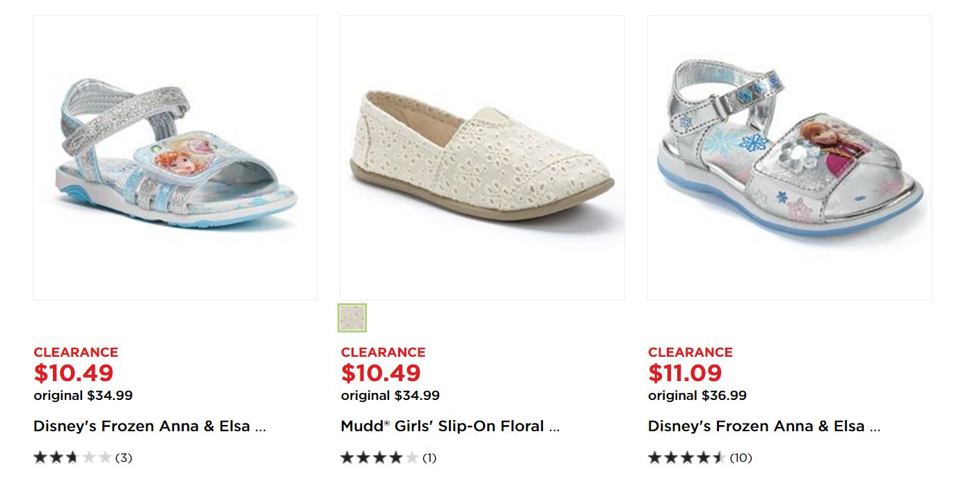Screen dimensions: 980x498
Task: Open the Mudd Girls' Slip-On Floral title
Action: point(450,426)
